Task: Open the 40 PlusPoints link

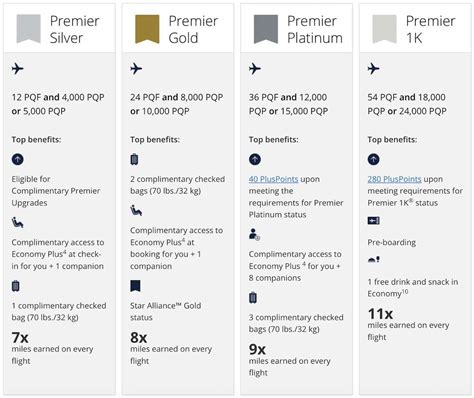Action: pyautogui.click(x=273, y=179)
